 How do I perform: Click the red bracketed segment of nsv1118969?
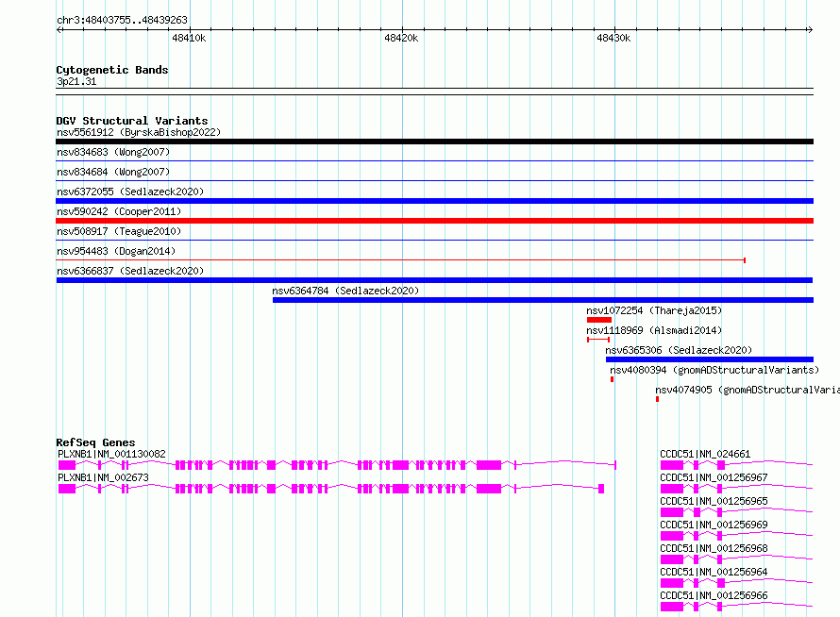coord(598,340)
